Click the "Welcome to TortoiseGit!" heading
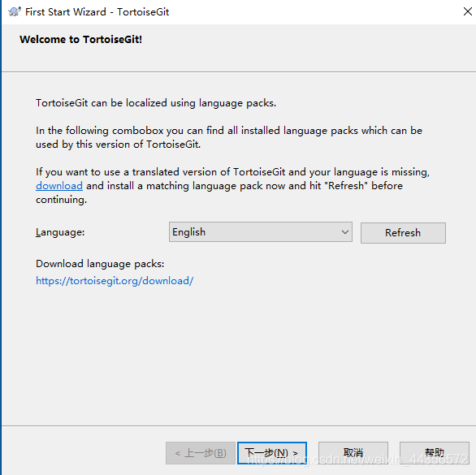The height and width of the screenshot is (475, 476). pyautogui.click(x=80, y=40)
